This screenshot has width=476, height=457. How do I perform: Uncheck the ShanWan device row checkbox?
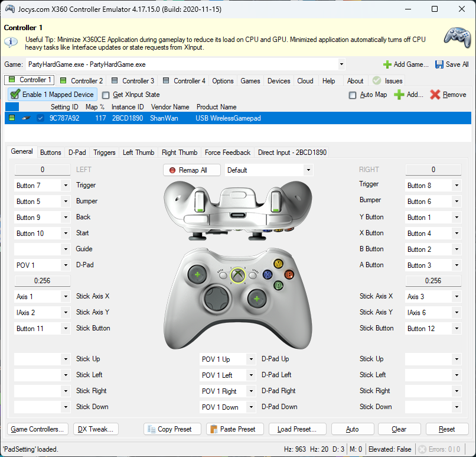pyautogui.click(x=40, y=118)
